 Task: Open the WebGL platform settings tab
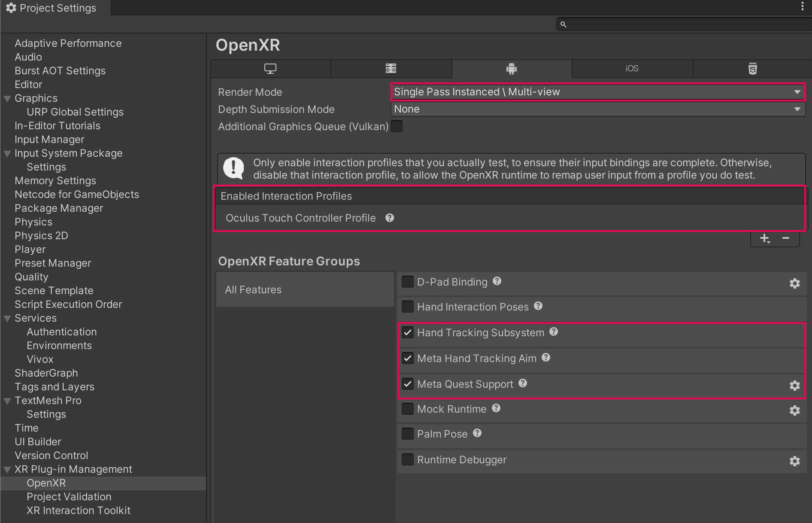pos(752,68)
